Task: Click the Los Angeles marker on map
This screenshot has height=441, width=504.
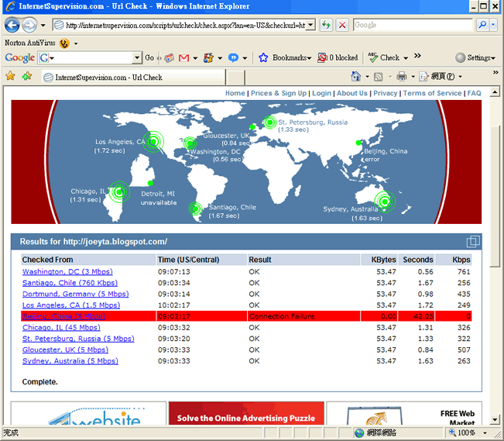Action: pos(153,141)
